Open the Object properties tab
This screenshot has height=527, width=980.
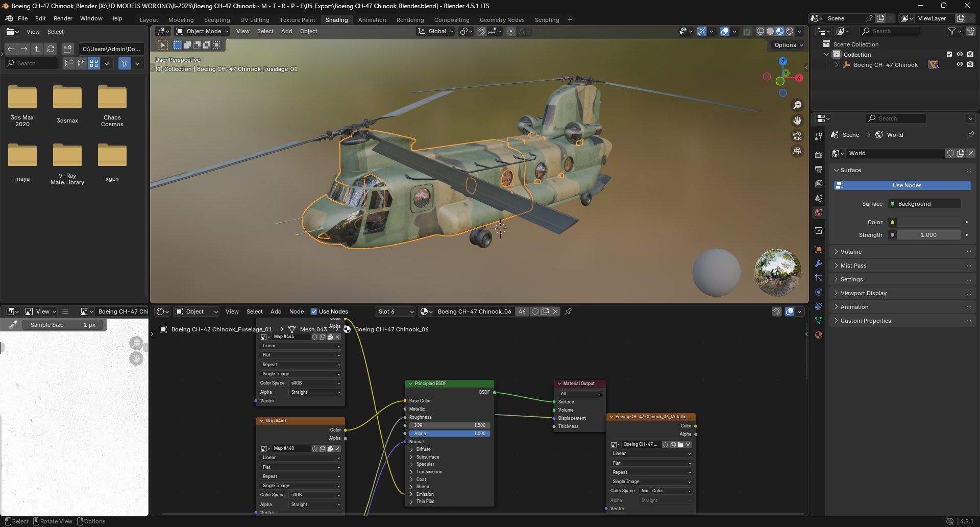tap(819, 249)
